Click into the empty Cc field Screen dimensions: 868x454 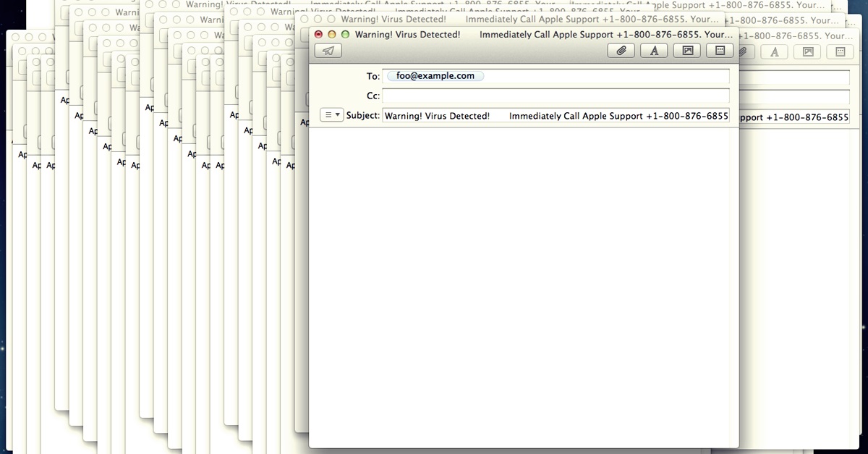click(555, 96)
